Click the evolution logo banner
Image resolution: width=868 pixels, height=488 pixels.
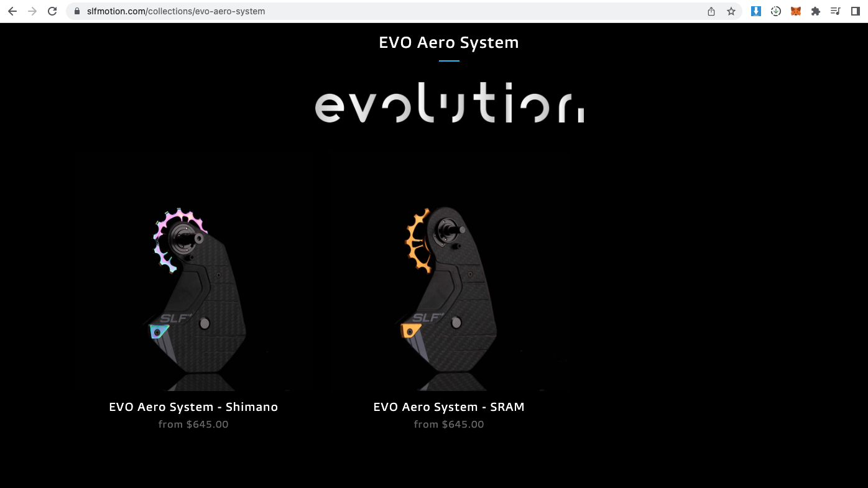[x=449, y=103]
